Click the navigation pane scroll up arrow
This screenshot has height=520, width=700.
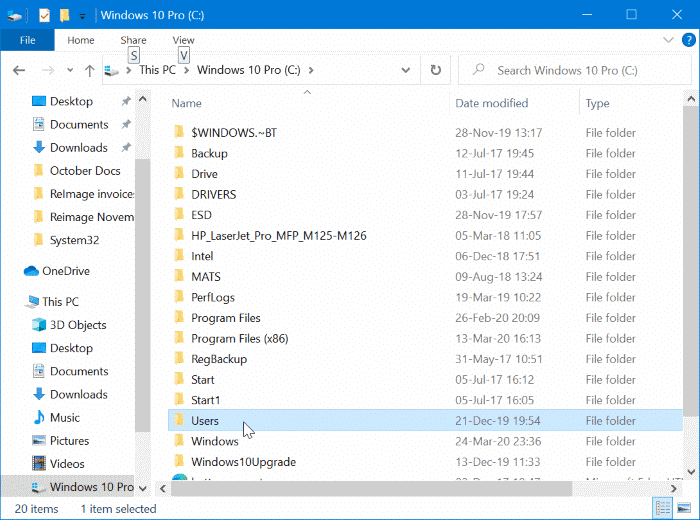143,99
